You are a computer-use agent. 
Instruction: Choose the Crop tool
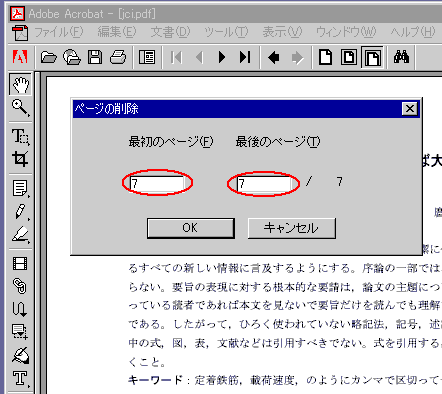click(20, 159)
